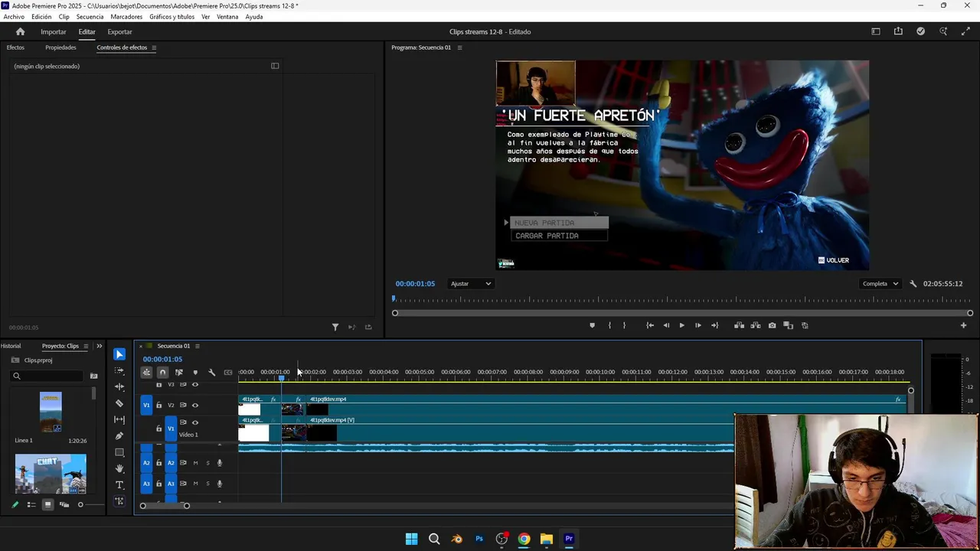Add a marker in the timeline header

[195, 373]
